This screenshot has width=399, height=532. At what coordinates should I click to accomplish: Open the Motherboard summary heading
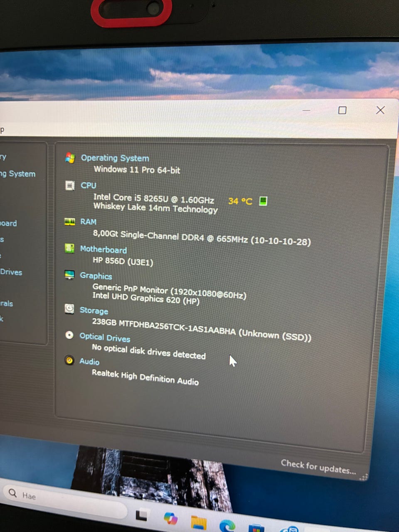click(x=103, y=249)
